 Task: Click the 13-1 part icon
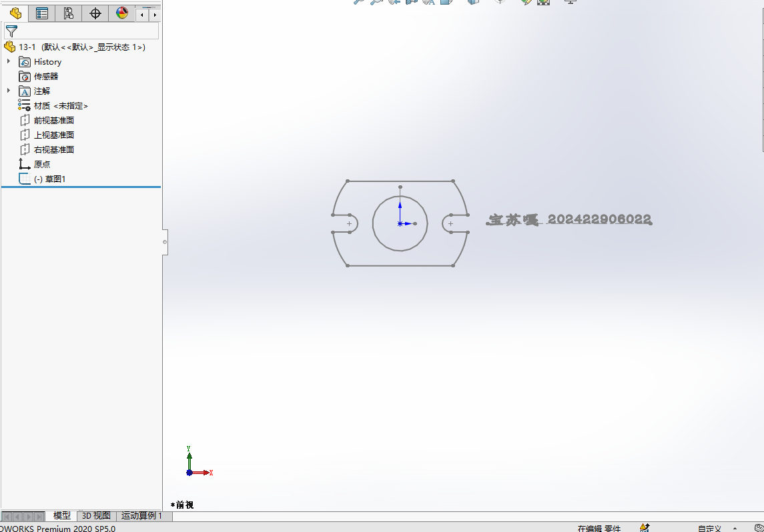tap(10, 47)
